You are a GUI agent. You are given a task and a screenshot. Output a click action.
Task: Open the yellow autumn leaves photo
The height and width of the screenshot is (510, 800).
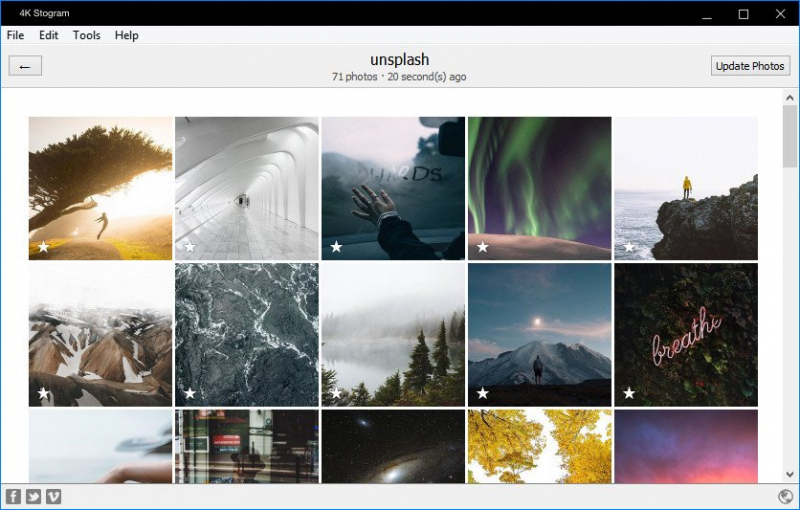coord(540,446)
